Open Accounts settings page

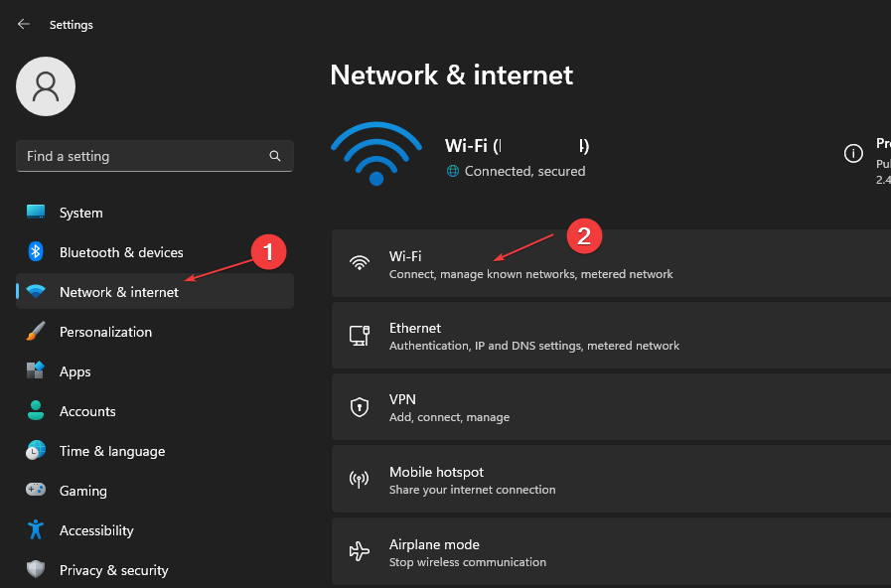(87, 411)
